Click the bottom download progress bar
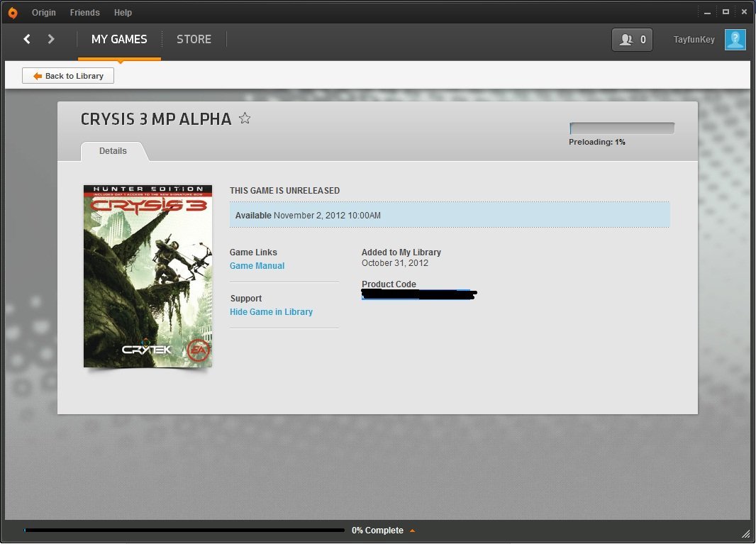Screen dimensions: 756x544 pyautogui.click(x=184, y=530)
